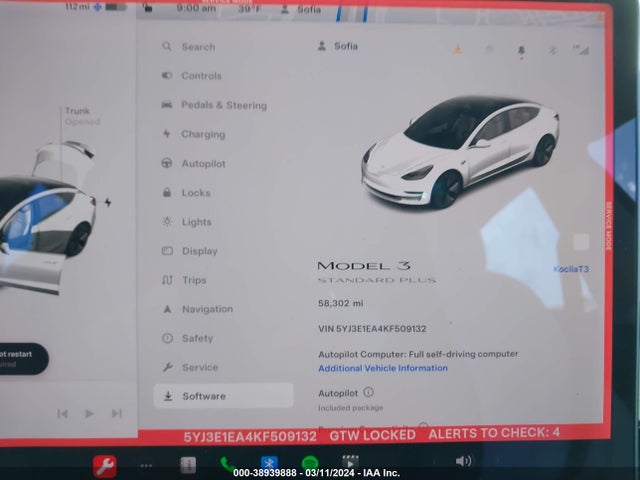Open the red wrench Service Mode app
Screen dimensions: 640x480
pyautogui.click(x=105, y=466)
